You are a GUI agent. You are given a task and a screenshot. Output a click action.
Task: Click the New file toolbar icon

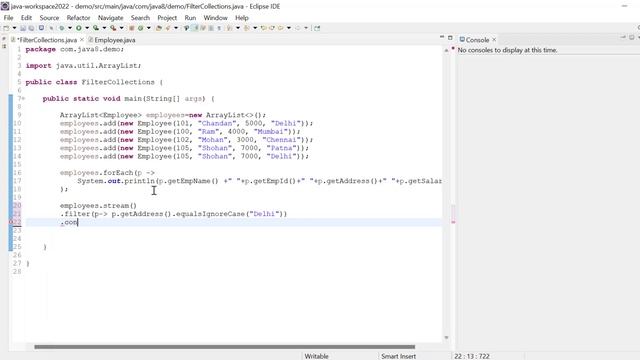[6, 28]
